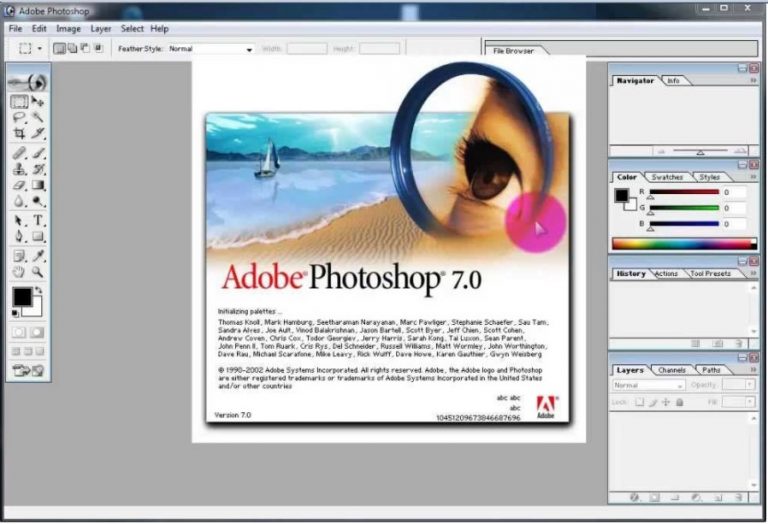Open the Layers palette flyout menu arrow

(753, 370)
